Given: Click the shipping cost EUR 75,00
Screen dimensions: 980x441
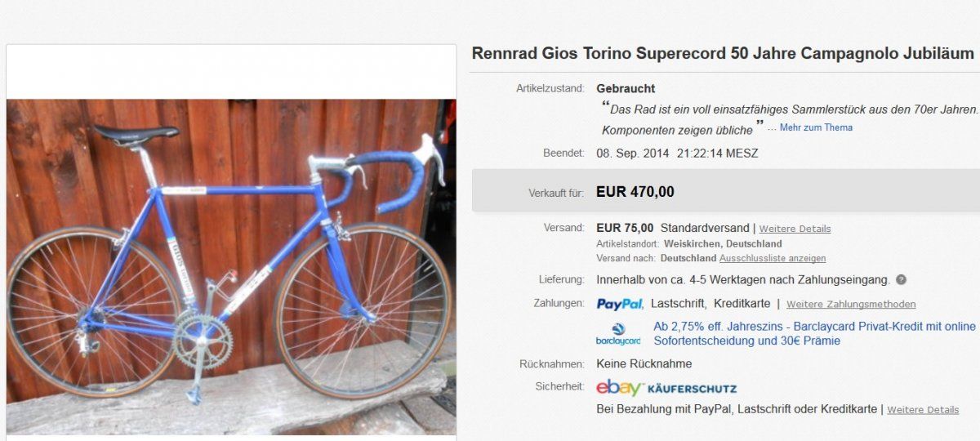Looking at the screenshot, I should pos(625,228).
